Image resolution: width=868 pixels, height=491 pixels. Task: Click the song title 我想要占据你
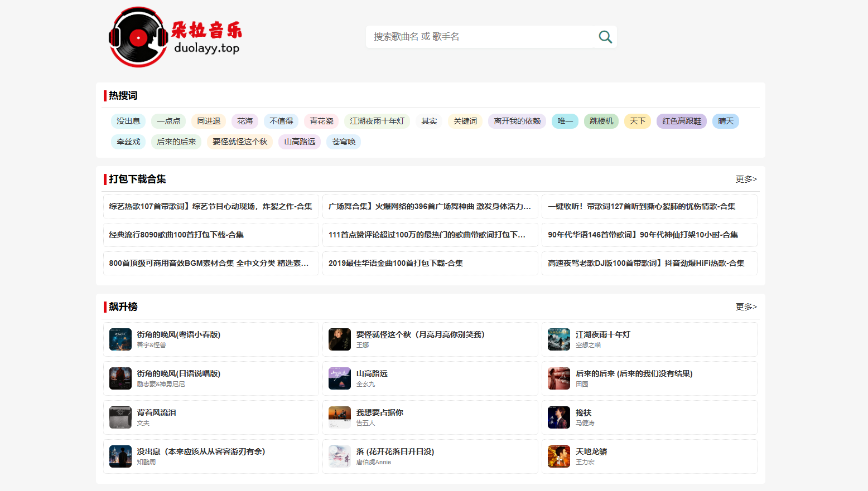point(380,412)
